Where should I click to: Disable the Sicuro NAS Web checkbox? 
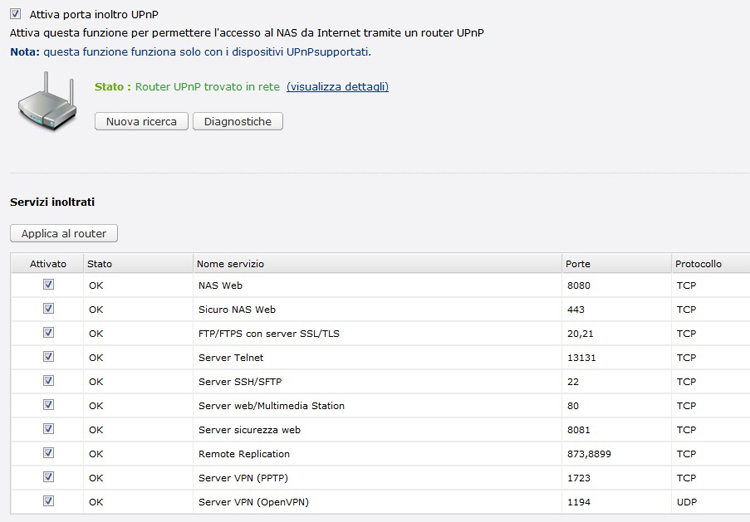(48, 309)
